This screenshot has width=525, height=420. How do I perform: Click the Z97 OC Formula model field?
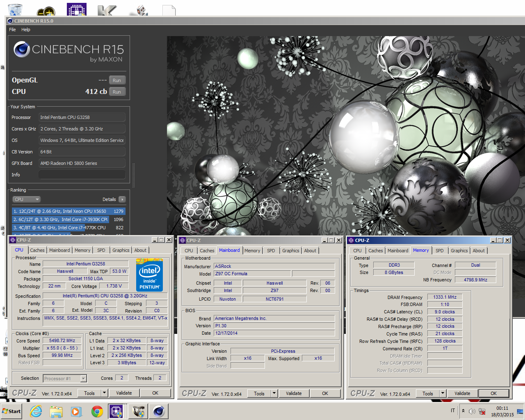[253, 274]
